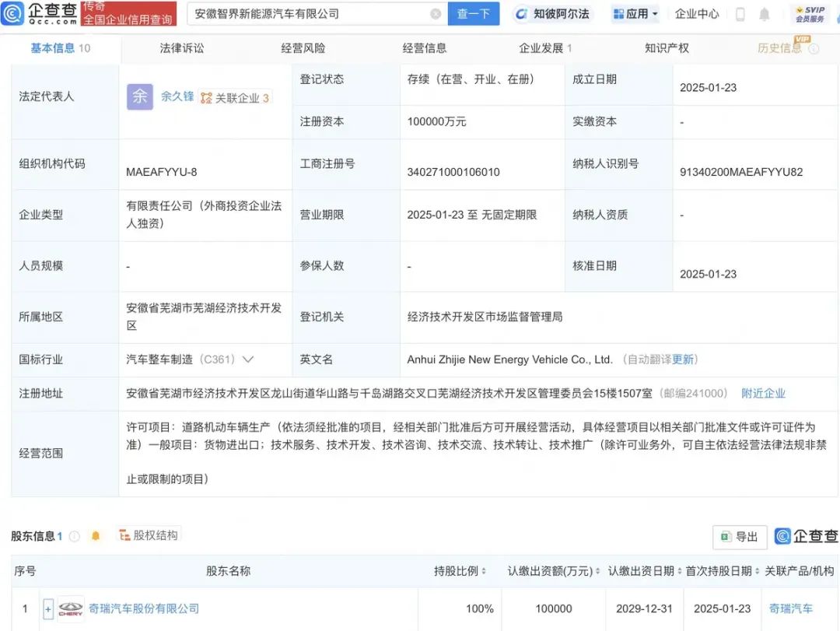
Task: Open 附近企业 nearby companies link
Action: [763, 394]
